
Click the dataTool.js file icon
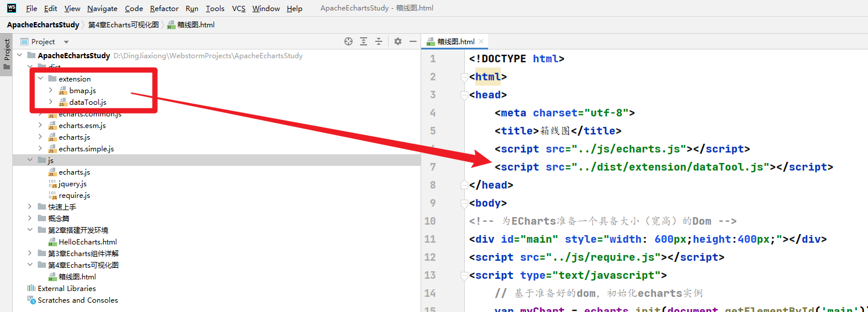click(63, 102)
